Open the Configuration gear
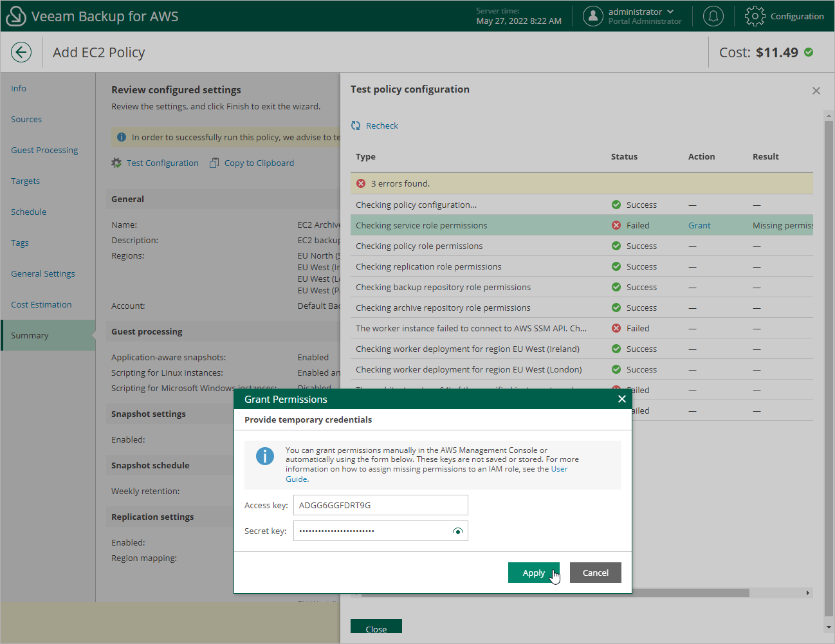Screen dimensions: 835x644 [755, 16]
